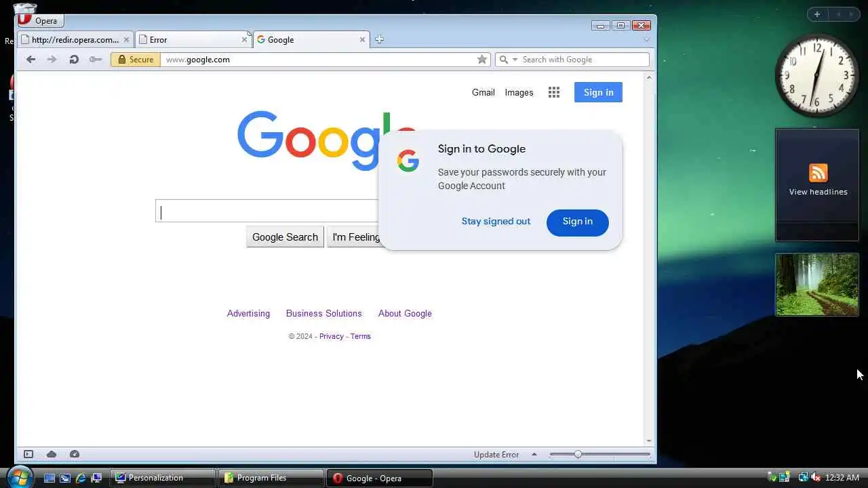Click the muted volume tray icon
This screenshot has height=488, width=868.
(815, 477)
